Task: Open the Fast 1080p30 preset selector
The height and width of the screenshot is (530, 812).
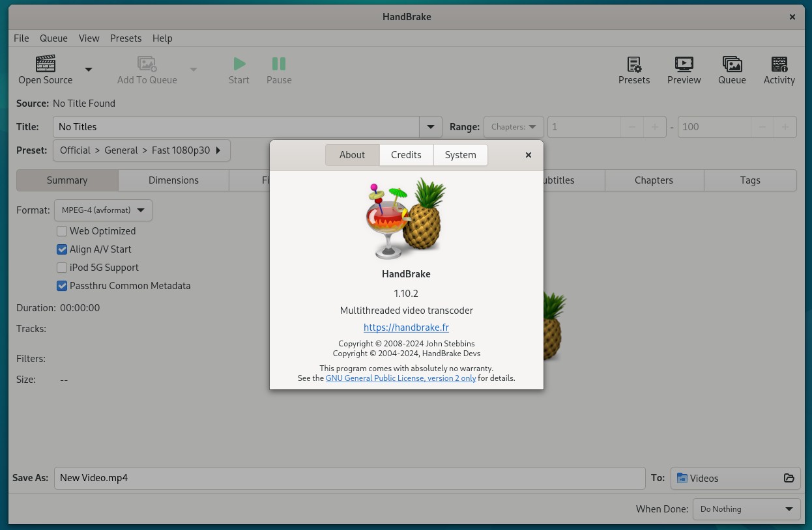Action: [141, 150]
